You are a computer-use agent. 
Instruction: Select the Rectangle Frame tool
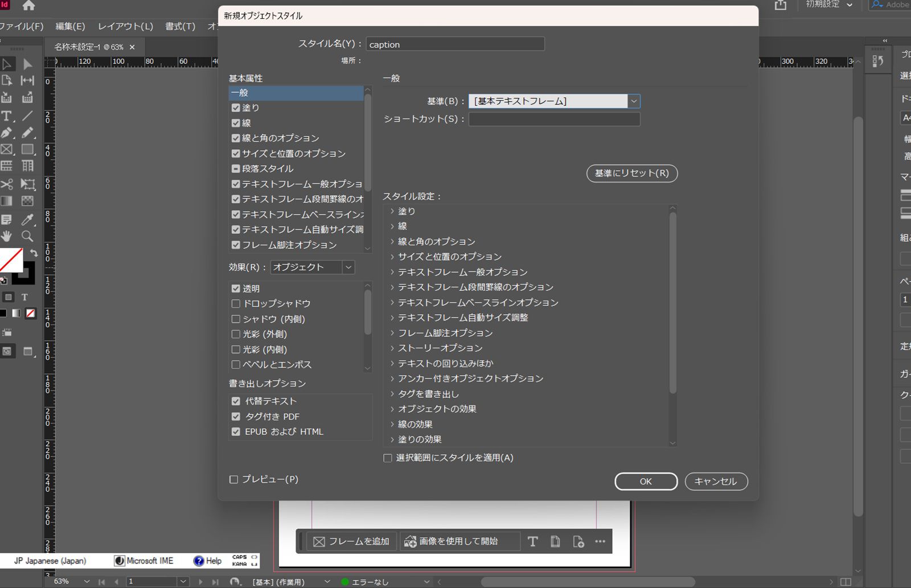[x=7, y=150]
